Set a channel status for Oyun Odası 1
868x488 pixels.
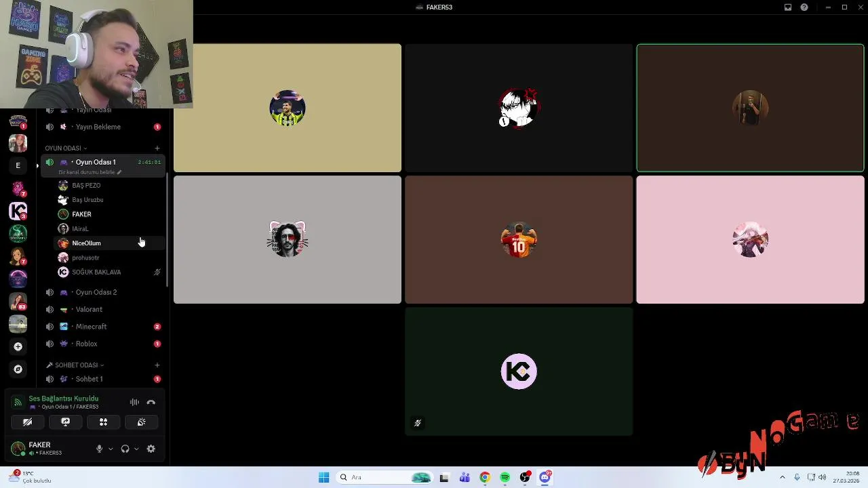(90, 172)
